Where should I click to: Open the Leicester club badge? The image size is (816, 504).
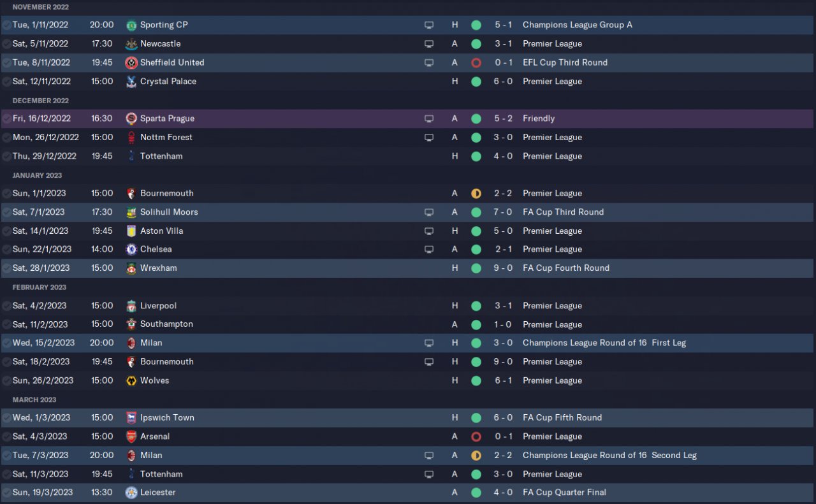pyautogui.click(x=131, y=493)
